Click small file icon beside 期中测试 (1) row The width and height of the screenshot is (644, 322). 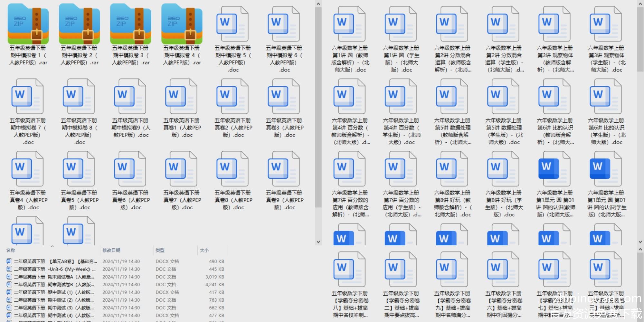point(9,292)
